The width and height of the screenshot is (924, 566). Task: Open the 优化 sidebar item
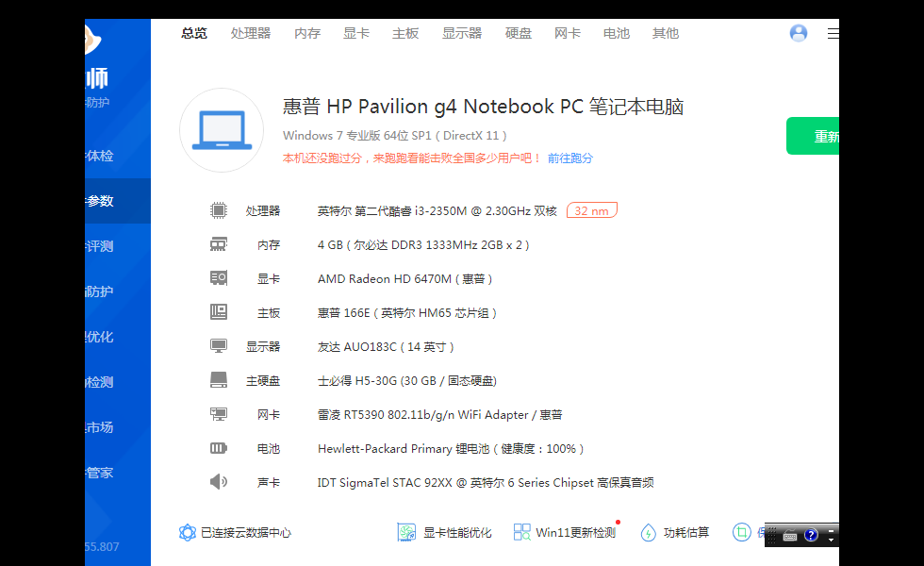[x=118, y=338]
